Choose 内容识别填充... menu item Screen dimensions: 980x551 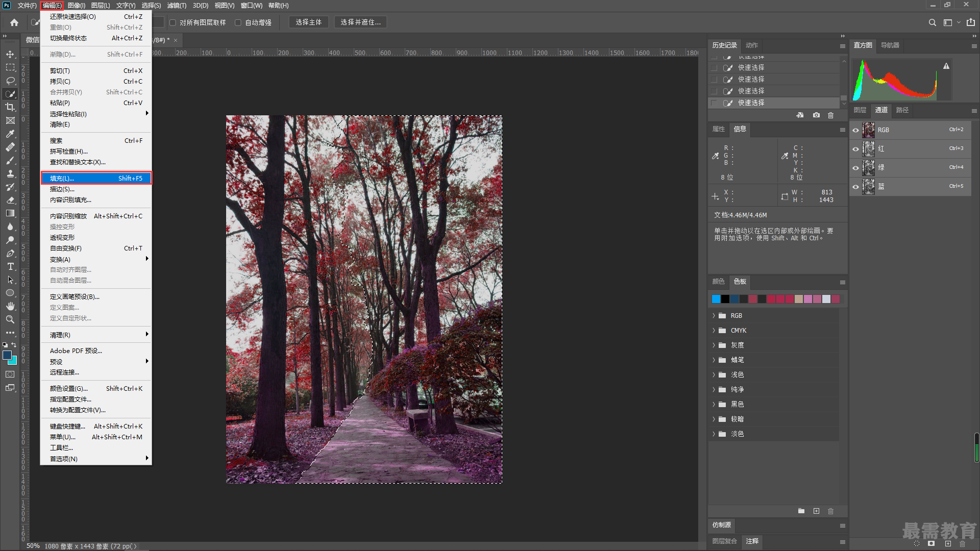point(96,200)
